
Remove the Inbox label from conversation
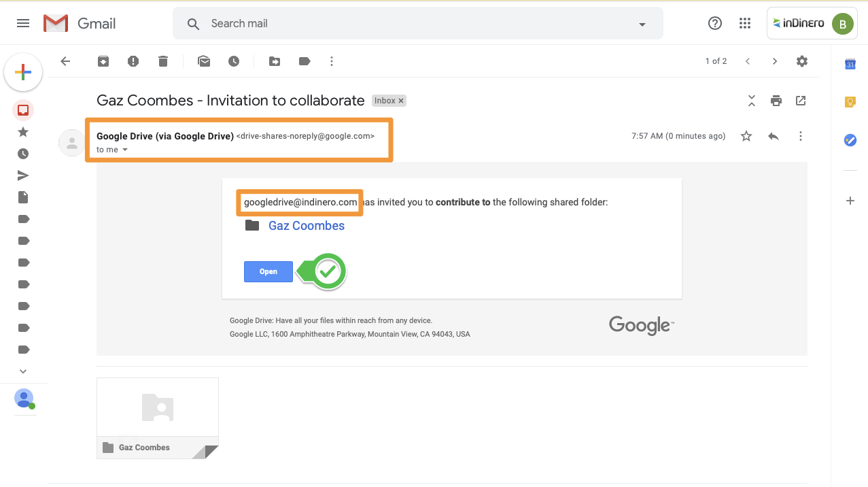pos(401,101)
